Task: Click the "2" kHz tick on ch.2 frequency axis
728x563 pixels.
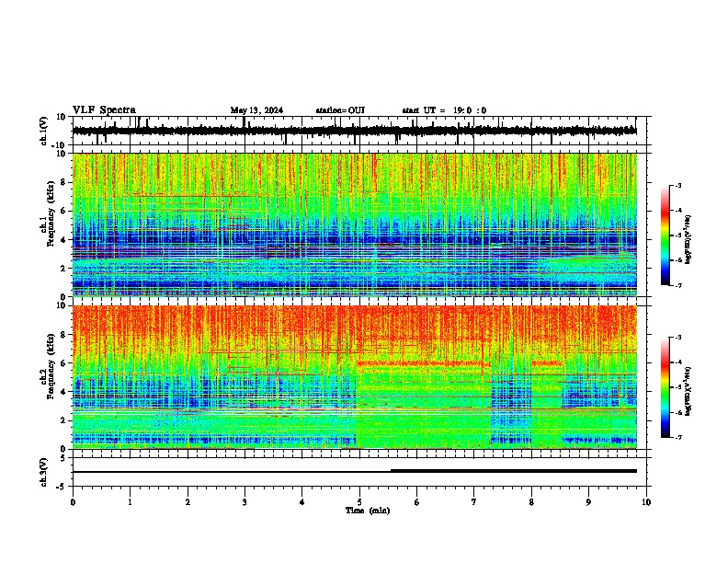Action: coord(64,420)
